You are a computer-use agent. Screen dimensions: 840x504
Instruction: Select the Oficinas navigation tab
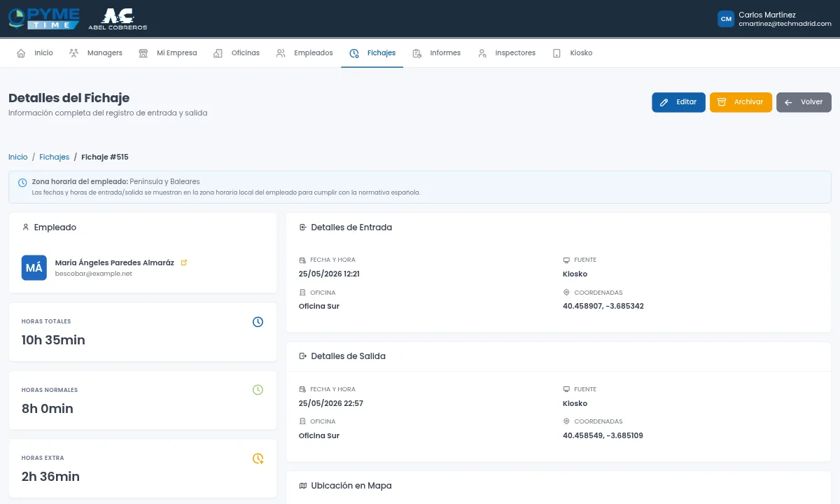pyautogui.click(x=237, y=53)
